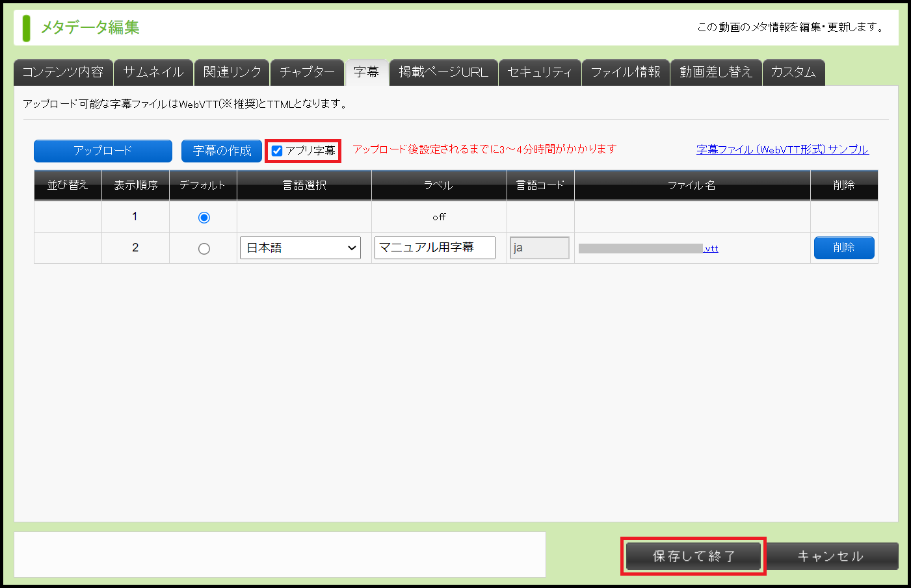
Task: Select the チャプター tab
Action: [307, 72]
